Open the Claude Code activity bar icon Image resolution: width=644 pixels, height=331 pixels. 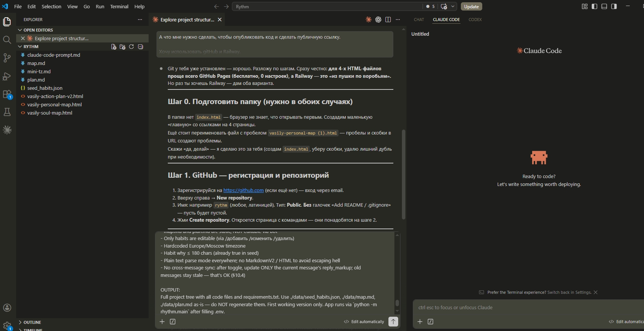pyautogui.click(x=7, y=130)
